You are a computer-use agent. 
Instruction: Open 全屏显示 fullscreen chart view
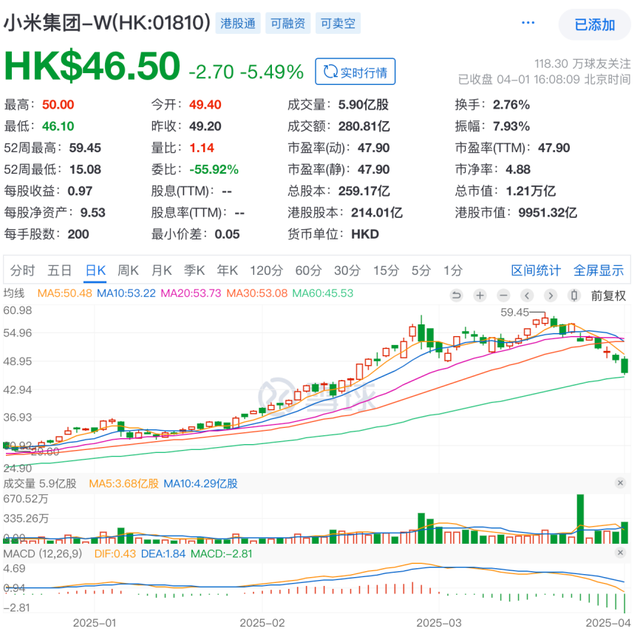tap(599, 270)
